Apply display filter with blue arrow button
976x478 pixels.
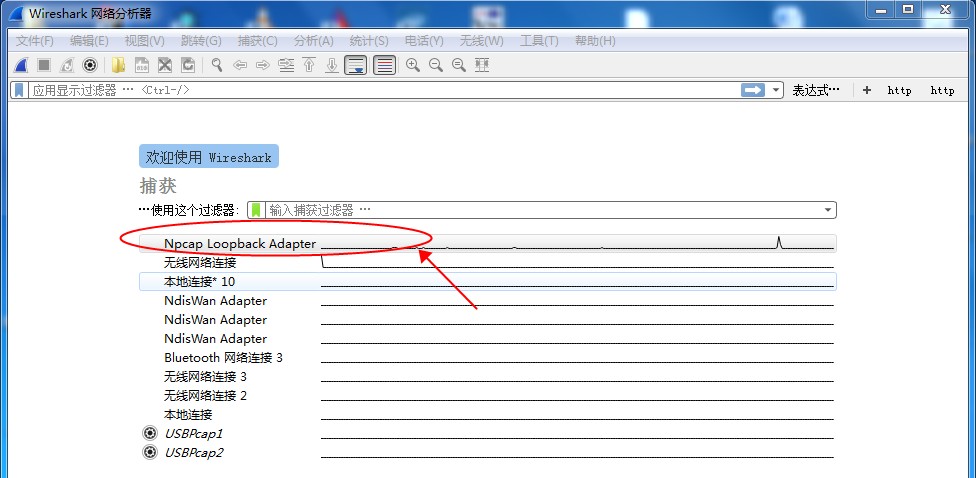[753, 90]
